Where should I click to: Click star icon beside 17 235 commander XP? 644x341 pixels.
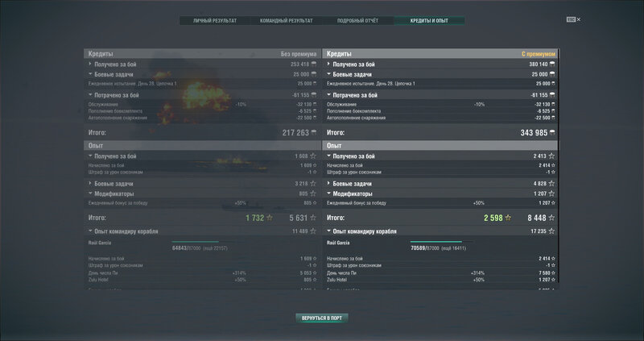554,231
